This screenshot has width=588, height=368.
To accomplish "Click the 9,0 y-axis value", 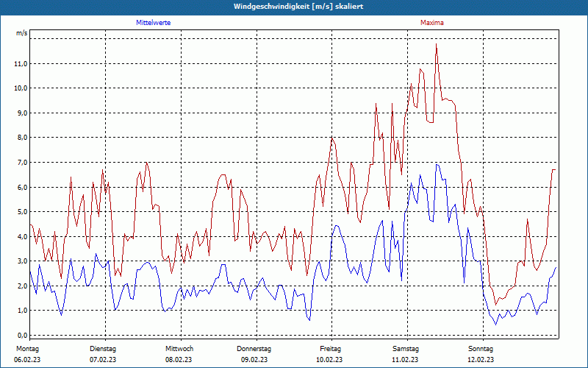I will click(x=22, y=113).
